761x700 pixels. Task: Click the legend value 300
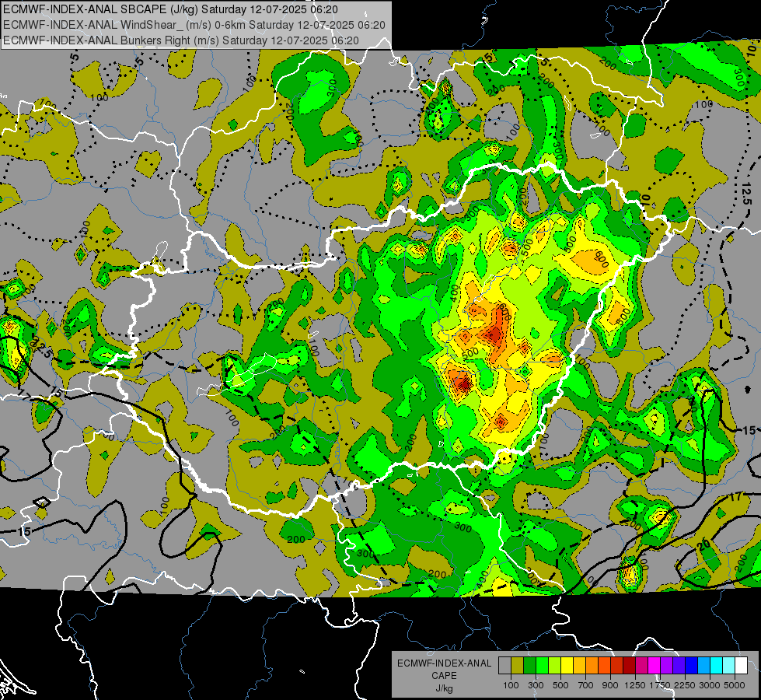tap(536, 685)
